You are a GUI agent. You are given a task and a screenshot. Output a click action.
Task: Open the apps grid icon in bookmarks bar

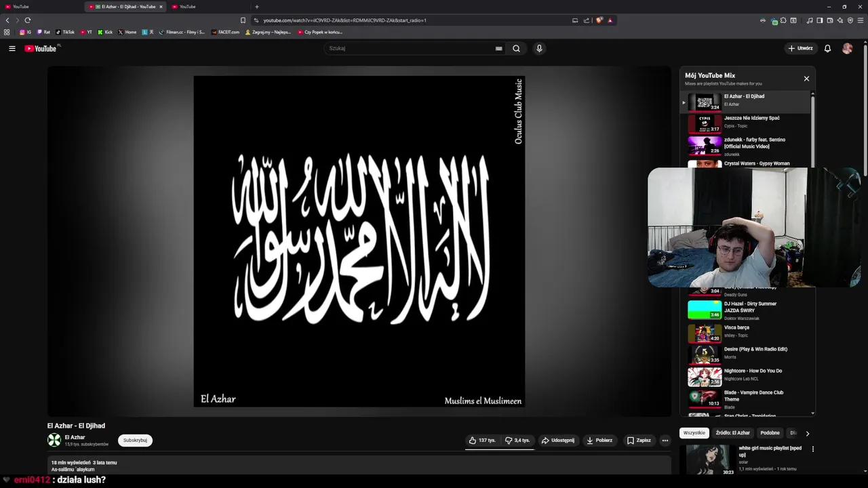tap(7, 32)
